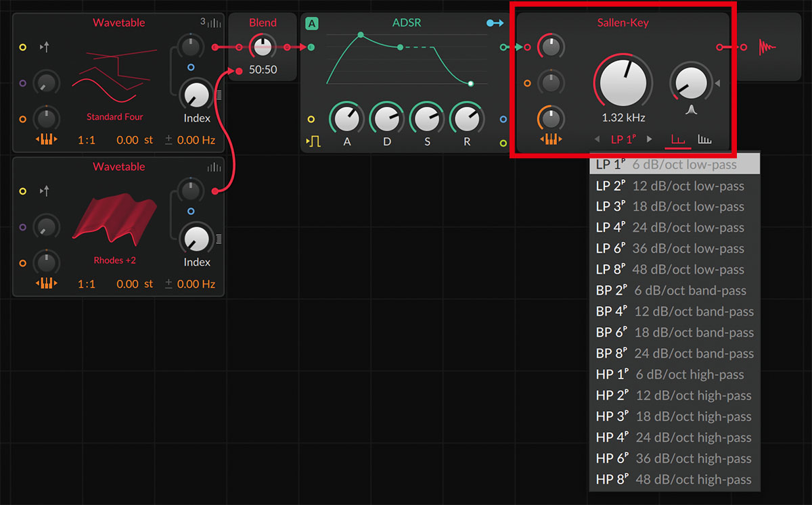Choose HP 3 18 dB/oct high-pass
The image size is (812, 505).
(x=675, y=416)
